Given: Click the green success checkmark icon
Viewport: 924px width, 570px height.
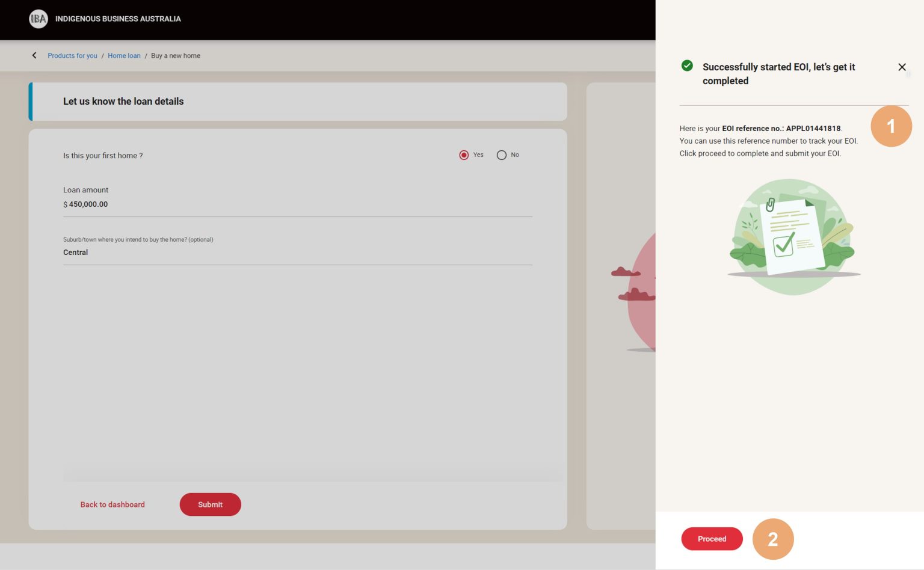Looking at the screenshot, I should point(687,66).
